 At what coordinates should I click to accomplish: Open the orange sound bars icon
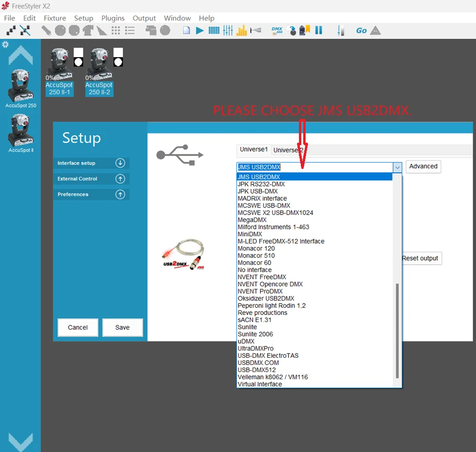242,30
